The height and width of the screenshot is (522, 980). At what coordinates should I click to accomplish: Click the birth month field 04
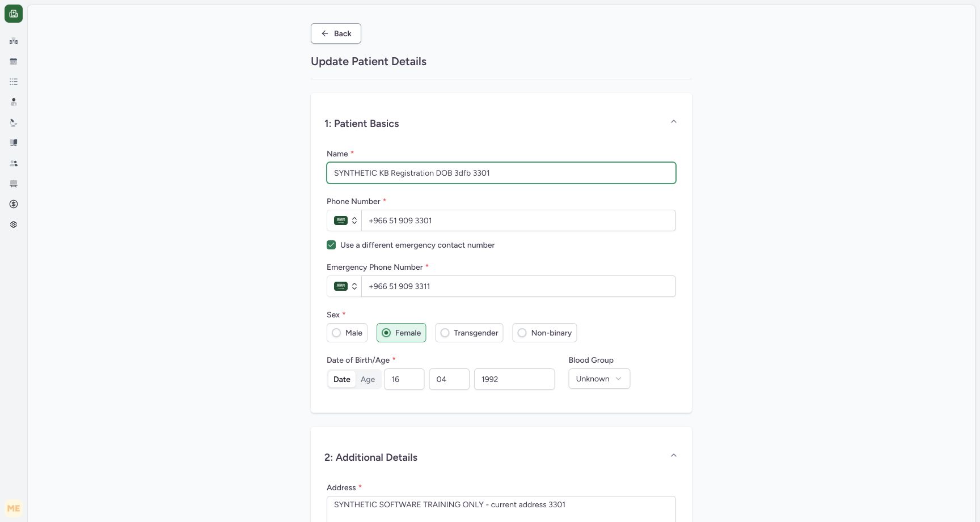(449, 379)
